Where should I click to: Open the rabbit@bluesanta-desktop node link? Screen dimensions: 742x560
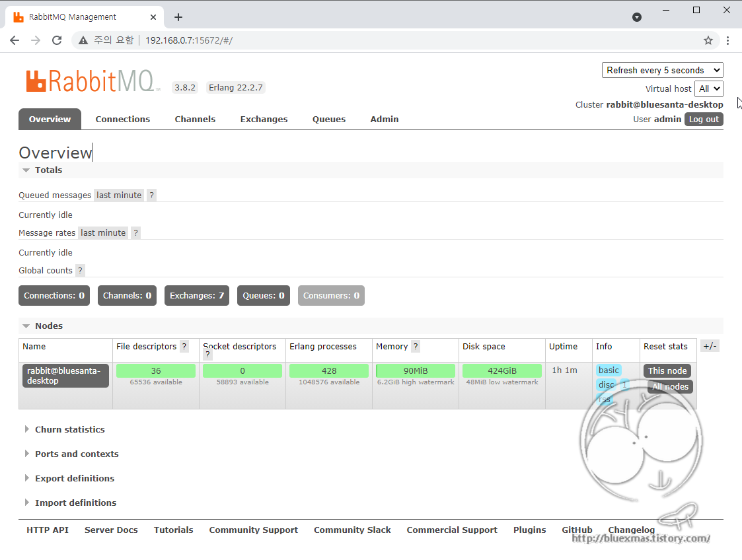(x=65, y=376)
